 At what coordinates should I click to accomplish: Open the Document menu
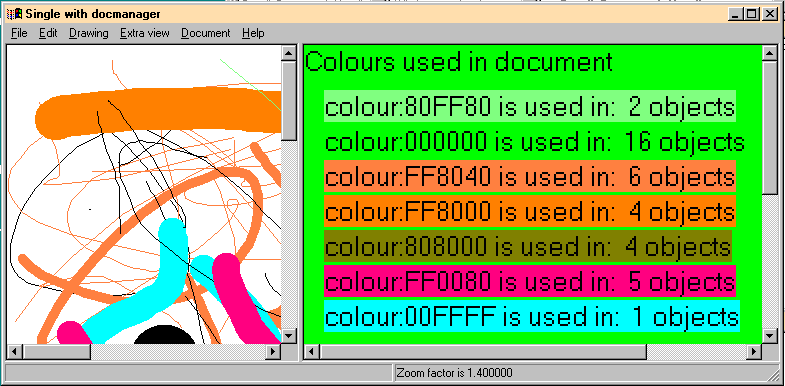[x=206, y=34]
